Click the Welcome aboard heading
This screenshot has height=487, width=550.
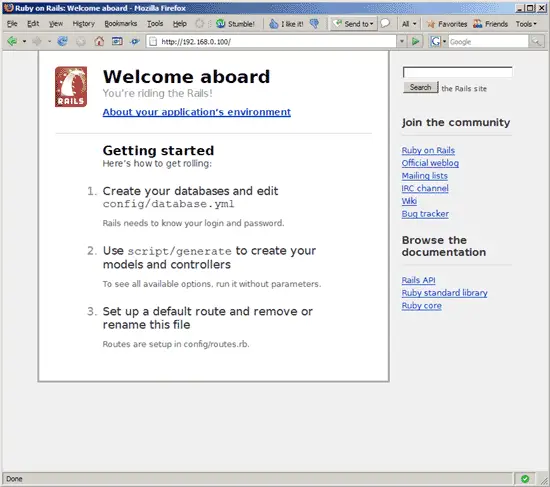(x=186, y=77)
